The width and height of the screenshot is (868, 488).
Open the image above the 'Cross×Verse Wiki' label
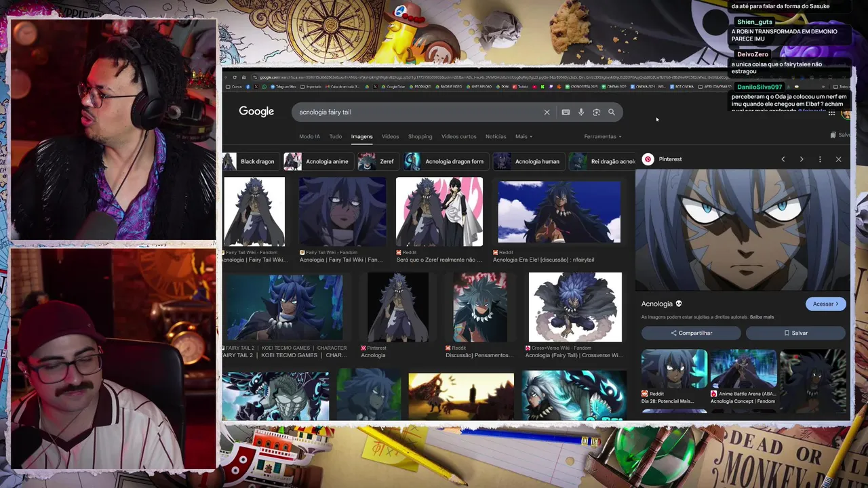(x=575, y=307)
